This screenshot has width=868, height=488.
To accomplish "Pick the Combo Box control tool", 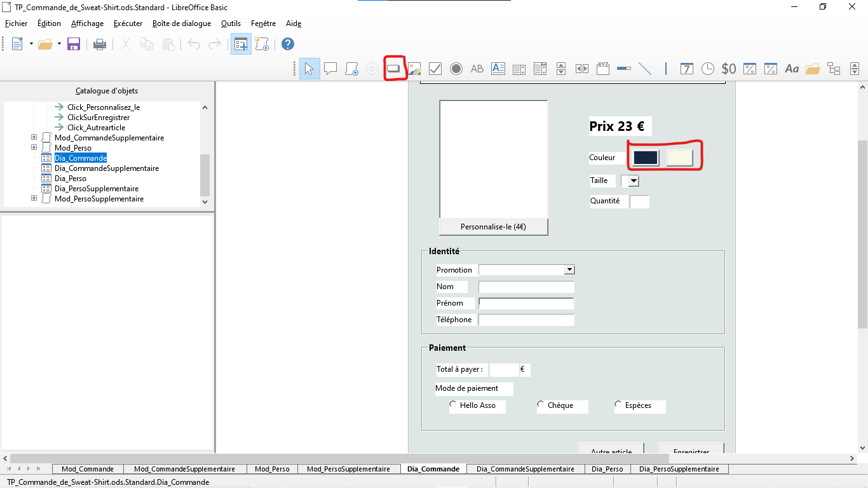I will pos(540,69).
